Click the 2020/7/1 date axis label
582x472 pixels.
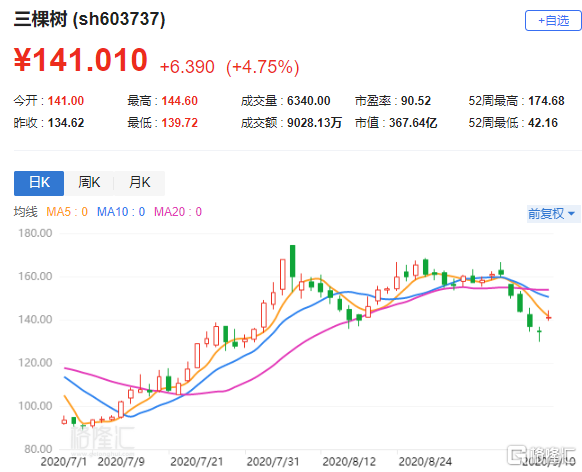coord(63,462)
